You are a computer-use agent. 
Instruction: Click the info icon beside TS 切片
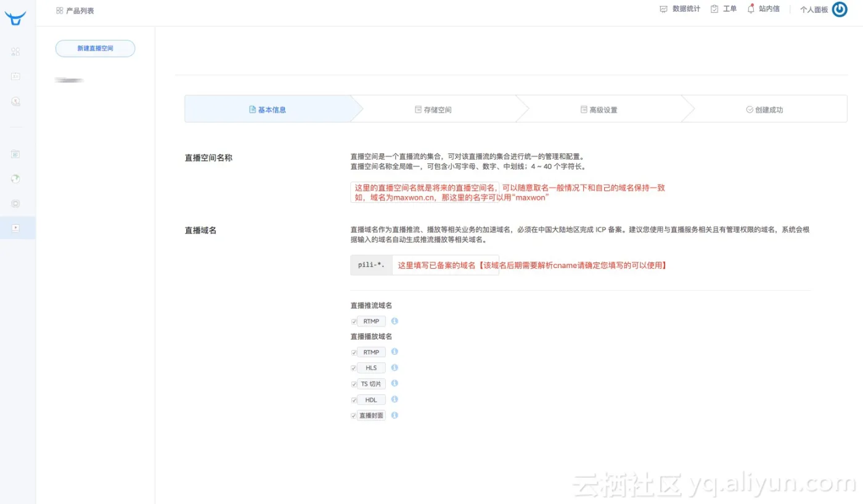[395, 383]
